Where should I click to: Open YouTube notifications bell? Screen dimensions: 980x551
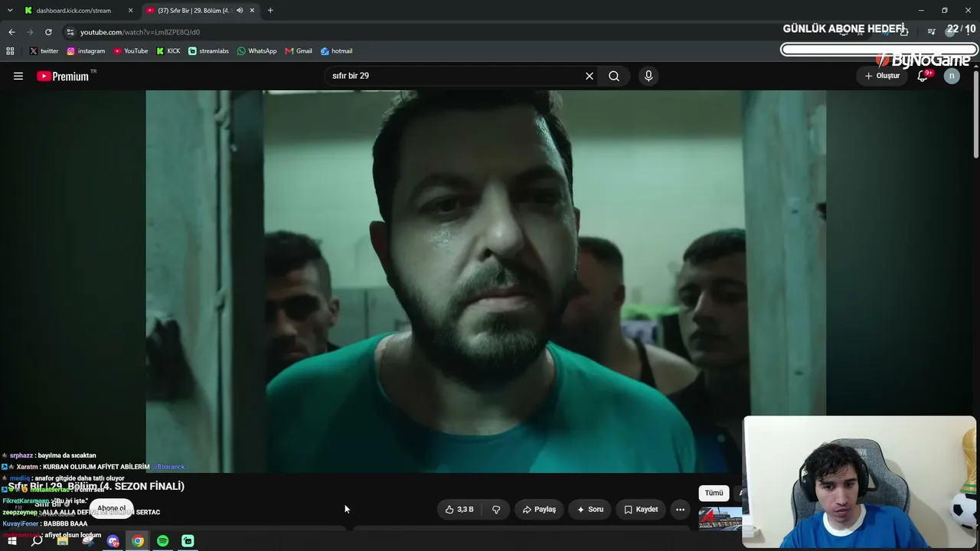pyautogui.click(x=923, y=76)
